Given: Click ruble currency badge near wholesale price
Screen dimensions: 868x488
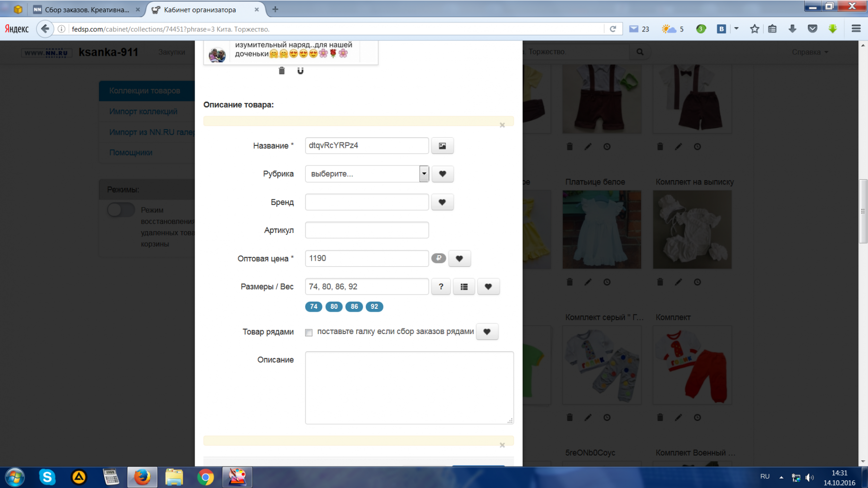Looking at the screenshot, I should coord(438,258).
